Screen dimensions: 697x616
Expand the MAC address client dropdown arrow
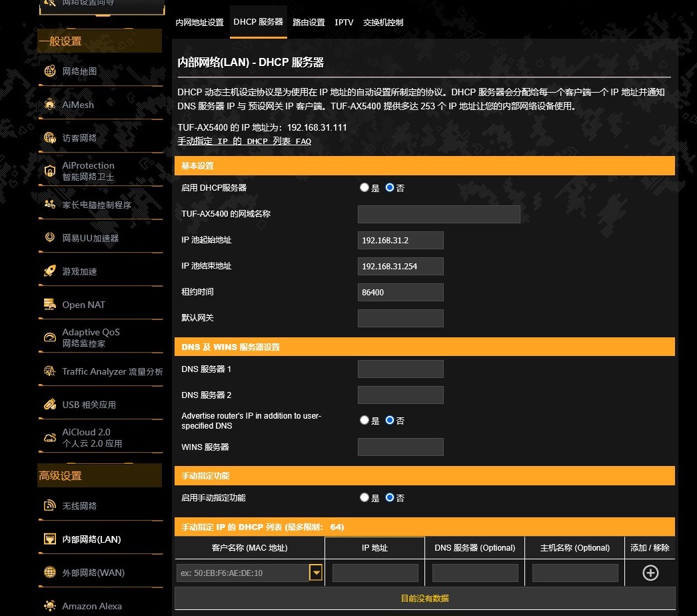coord(316,573)
